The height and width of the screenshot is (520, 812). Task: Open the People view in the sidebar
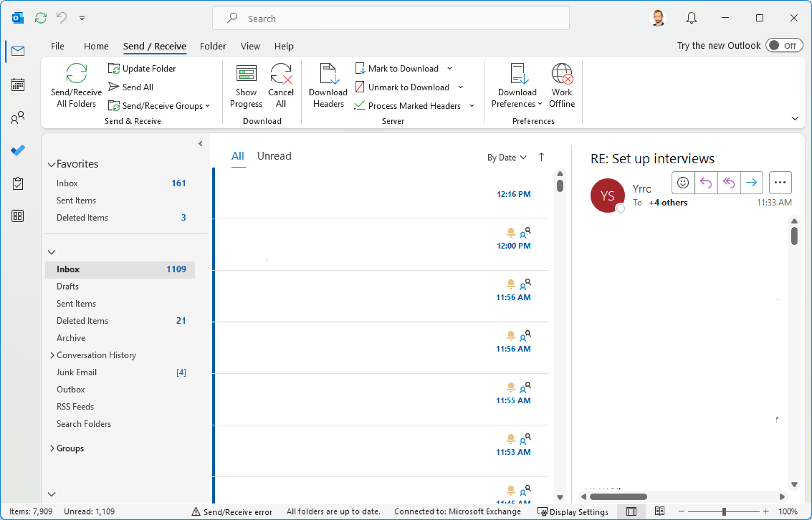pyautogui.click(x=18, y=117)
